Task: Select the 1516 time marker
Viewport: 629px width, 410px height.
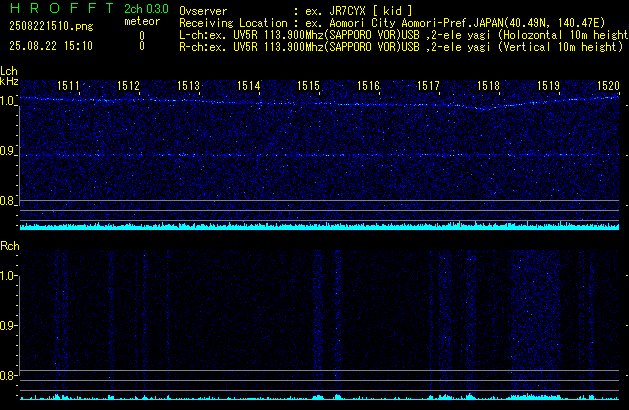Action: (x=369, y=86)
